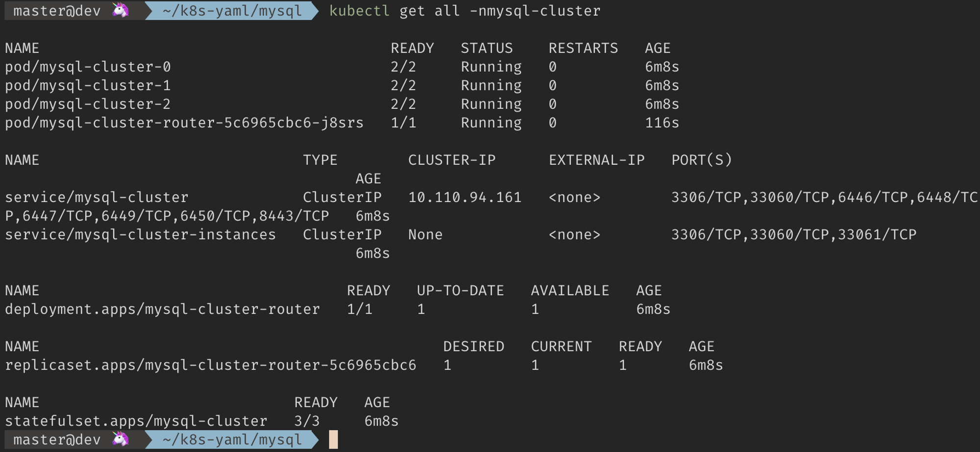980x452 pixels.
Task: Click the cursor block at the bottom prompt
Action: 334,440
